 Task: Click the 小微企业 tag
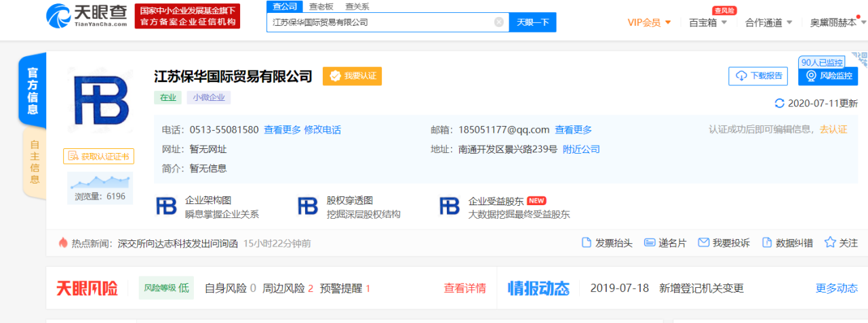(209, 98)
